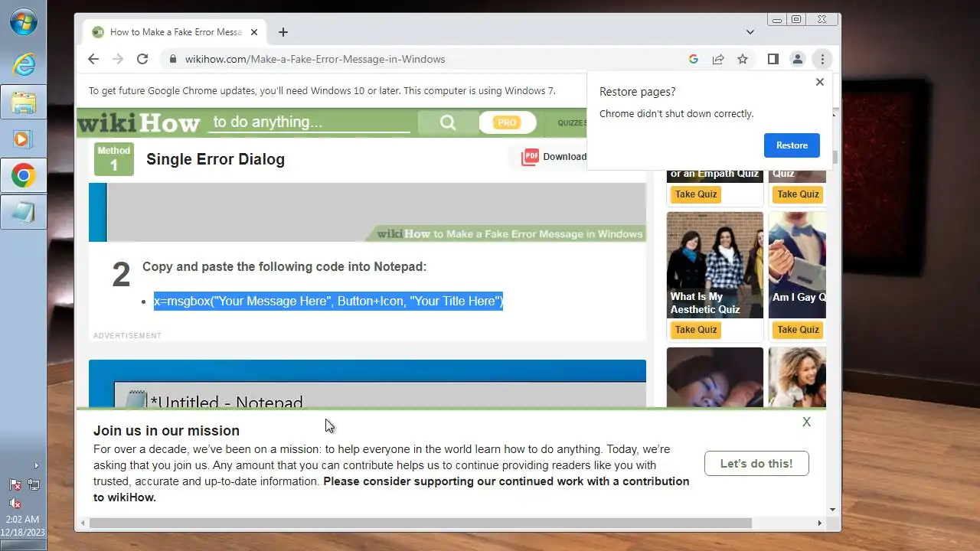Click the Chrome forward arrow
The image size is (980, 551).
point(118,59)
